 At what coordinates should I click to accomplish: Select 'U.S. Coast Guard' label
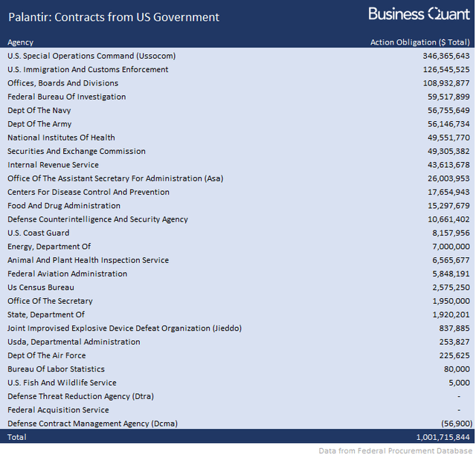tap(38, 233)
